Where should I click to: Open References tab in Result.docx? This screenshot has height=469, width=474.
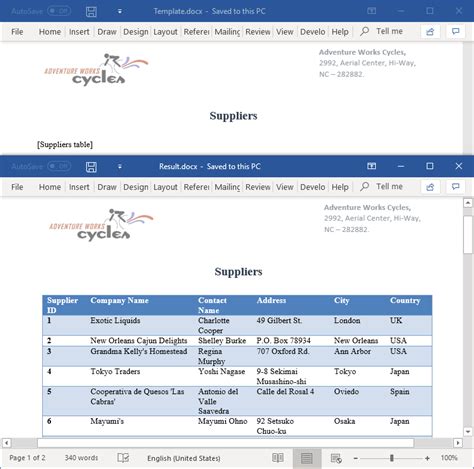coord(196,187)
